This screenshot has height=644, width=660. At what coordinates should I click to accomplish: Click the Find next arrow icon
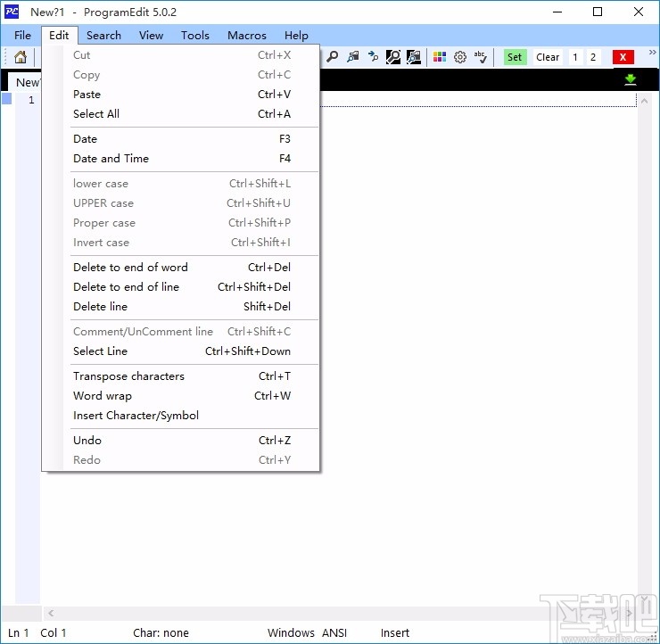373,57
